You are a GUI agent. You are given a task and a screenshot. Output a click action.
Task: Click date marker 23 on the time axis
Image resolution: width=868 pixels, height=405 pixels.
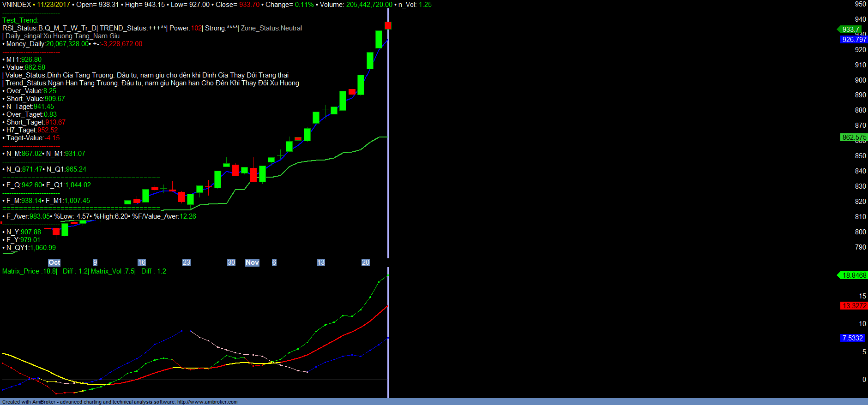[187, 262]
